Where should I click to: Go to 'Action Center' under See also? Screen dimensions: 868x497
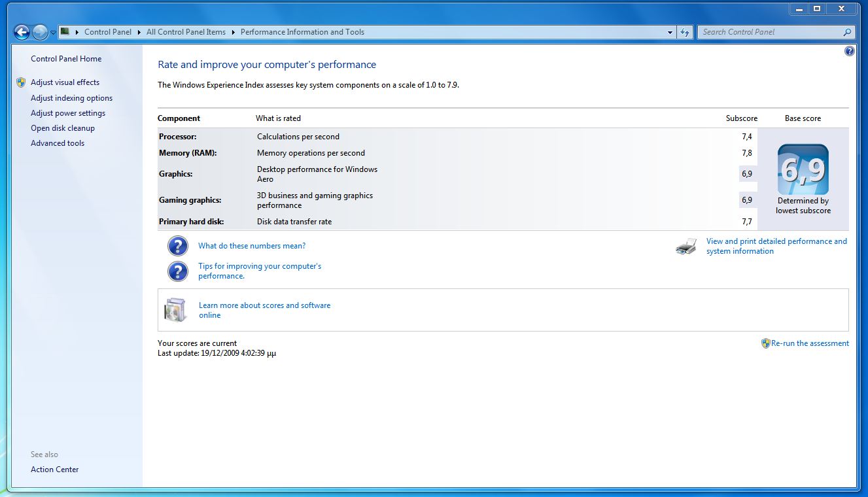click(x=54, y=470)
